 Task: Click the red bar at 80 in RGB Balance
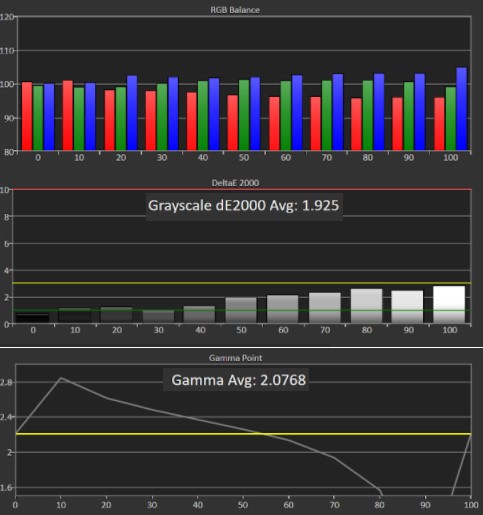tap(356, 124)
